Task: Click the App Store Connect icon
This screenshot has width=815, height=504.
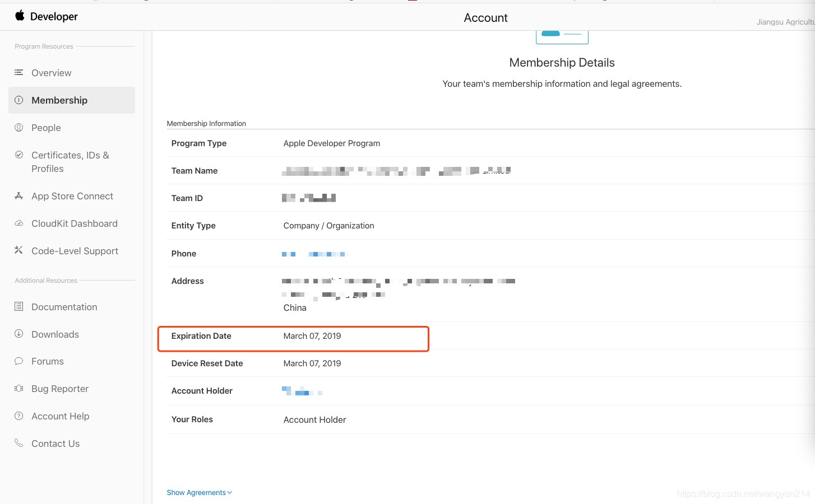Action: (x=18, y=196)
